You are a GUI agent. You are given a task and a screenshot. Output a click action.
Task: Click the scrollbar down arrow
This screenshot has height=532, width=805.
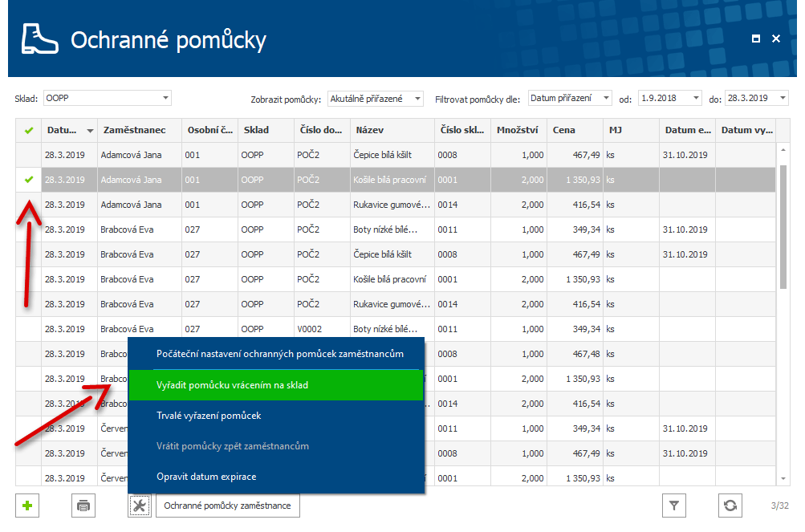click(783, 478)
